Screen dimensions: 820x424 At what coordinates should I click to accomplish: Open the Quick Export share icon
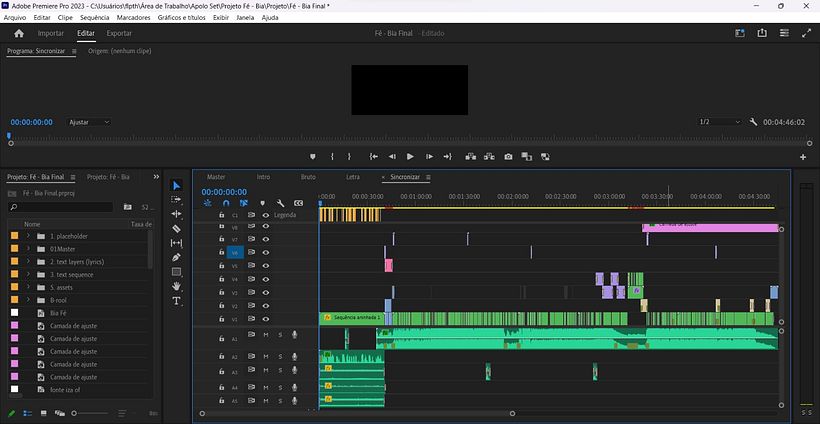coord(762,33)
